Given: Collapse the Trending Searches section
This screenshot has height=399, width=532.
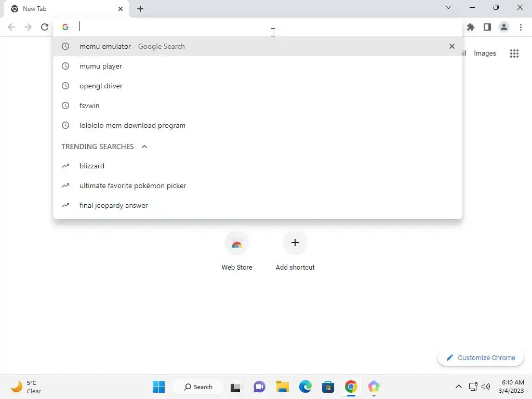Looking at the screenshot, I should click(144, 147).
